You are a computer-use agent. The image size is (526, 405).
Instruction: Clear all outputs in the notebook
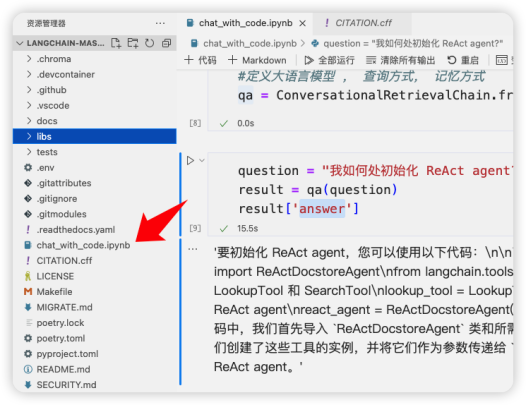400,60
